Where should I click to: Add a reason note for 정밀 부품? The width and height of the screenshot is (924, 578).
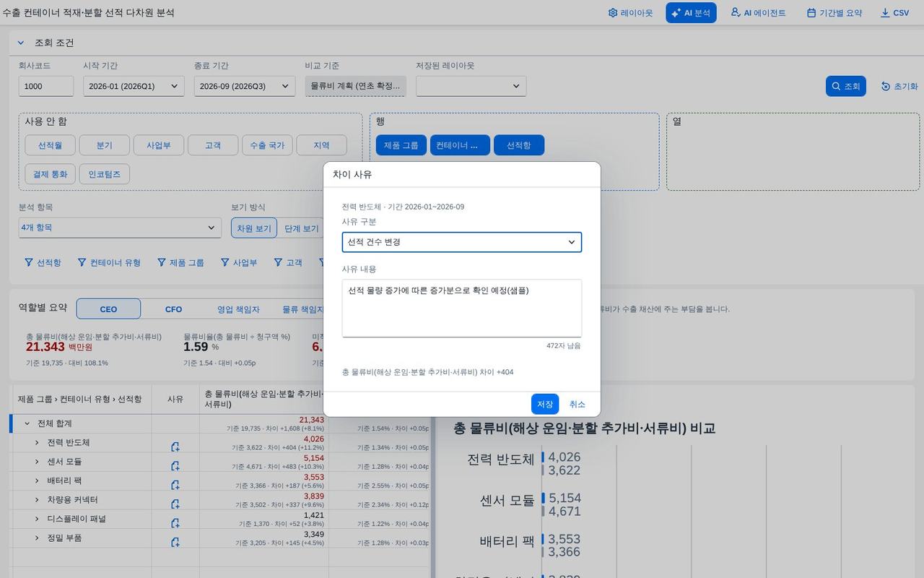click(x=175, y=542)
